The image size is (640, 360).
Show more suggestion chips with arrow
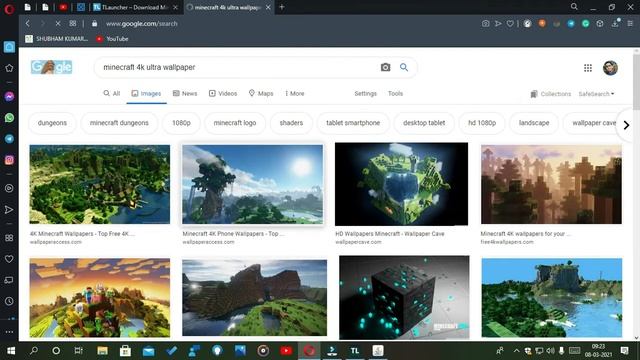(626, 125)
